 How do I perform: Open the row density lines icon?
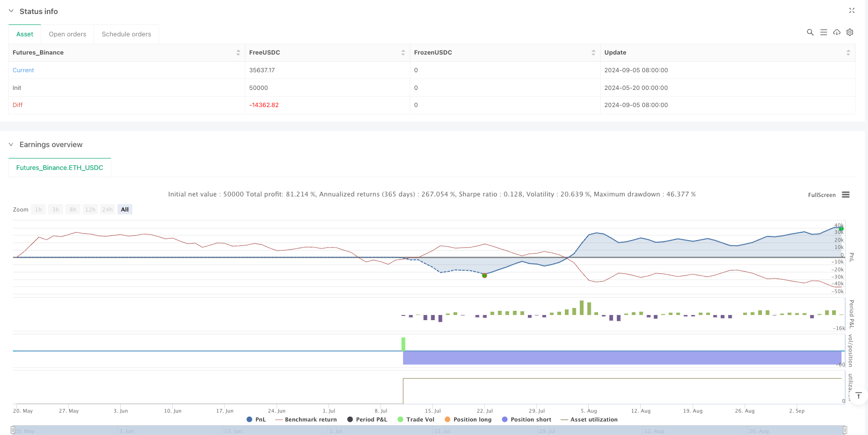pos(823,32)
